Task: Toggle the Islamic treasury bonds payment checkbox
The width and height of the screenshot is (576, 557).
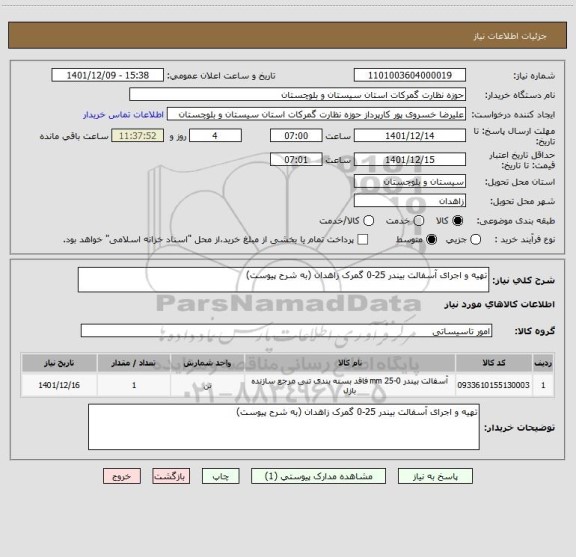Action: tap(363, 240)
